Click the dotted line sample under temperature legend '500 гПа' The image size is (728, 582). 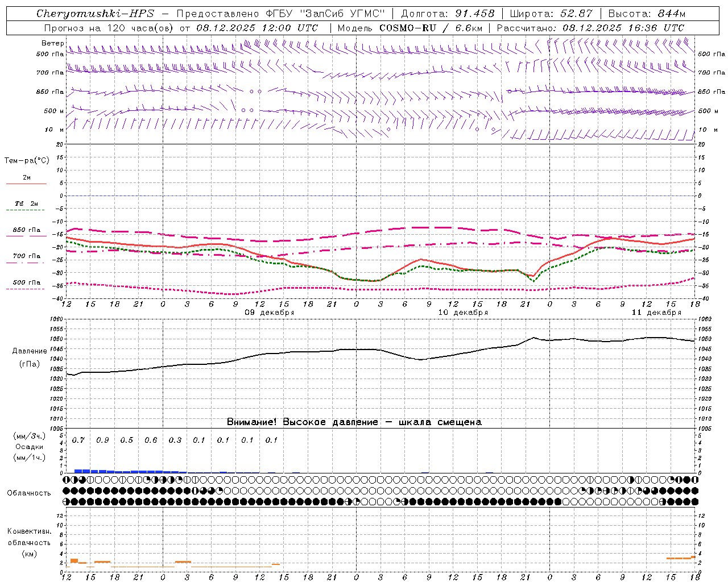point(26,289)
